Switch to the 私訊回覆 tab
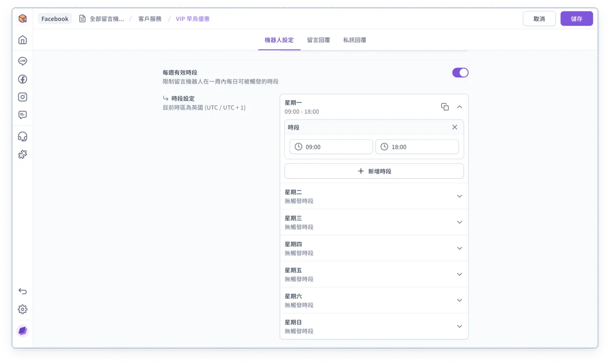Image resolution: width=610 pixels, height=364 pixels. (355, 40)
